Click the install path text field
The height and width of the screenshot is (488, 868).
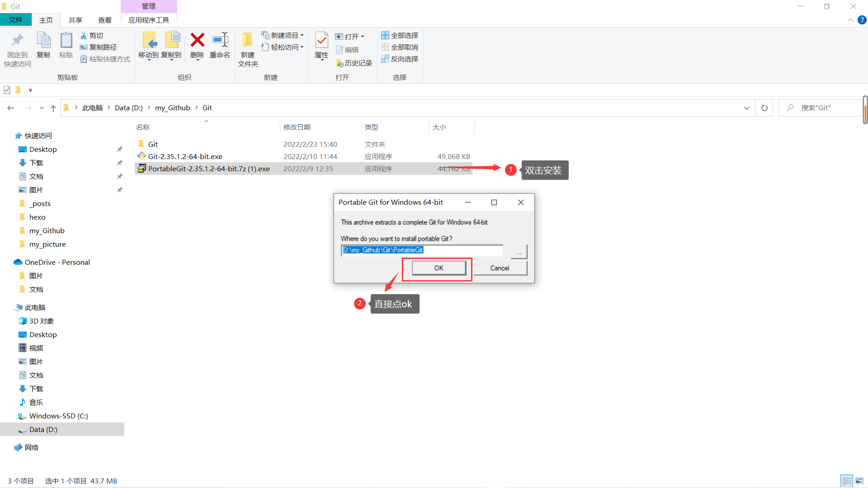[x=422, y=250]
